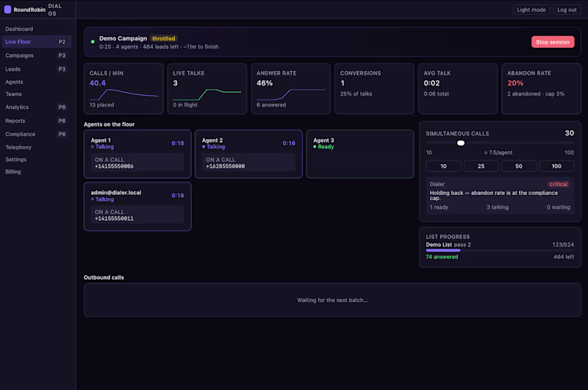
Task: Click the throttled status badge
Action: click(x=163, y=39)
